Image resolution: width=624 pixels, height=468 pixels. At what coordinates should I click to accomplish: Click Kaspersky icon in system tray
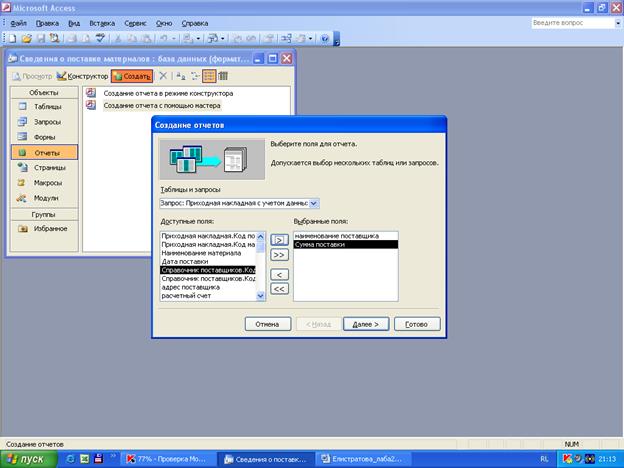(x=567, y=459)
